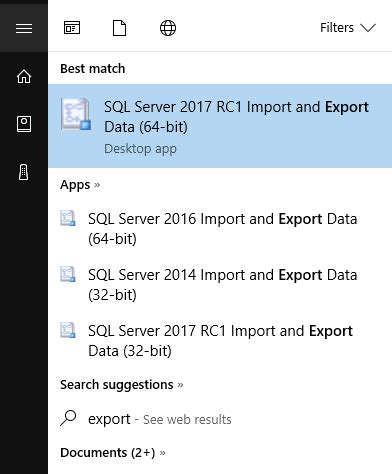This screenshot has width=392, height=474.
Task: Open SQL Server 2016 Import and Export Data
Action: click(220, 229)
